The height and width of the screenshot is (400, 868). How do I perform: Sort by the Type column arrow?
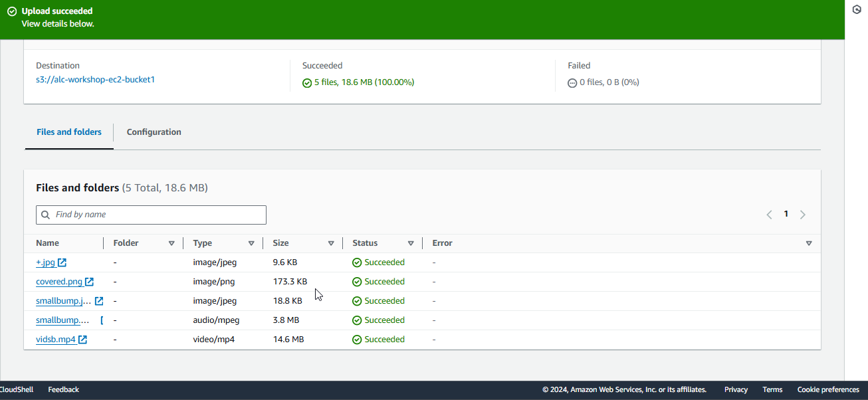[x=251, y=243]
